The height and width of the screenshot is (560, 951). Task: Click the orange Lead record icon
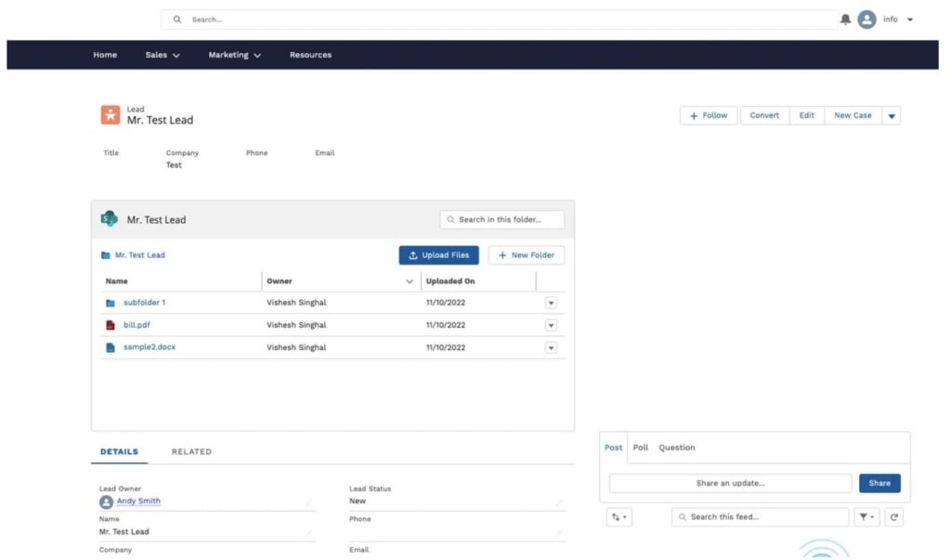pos(111,115)
